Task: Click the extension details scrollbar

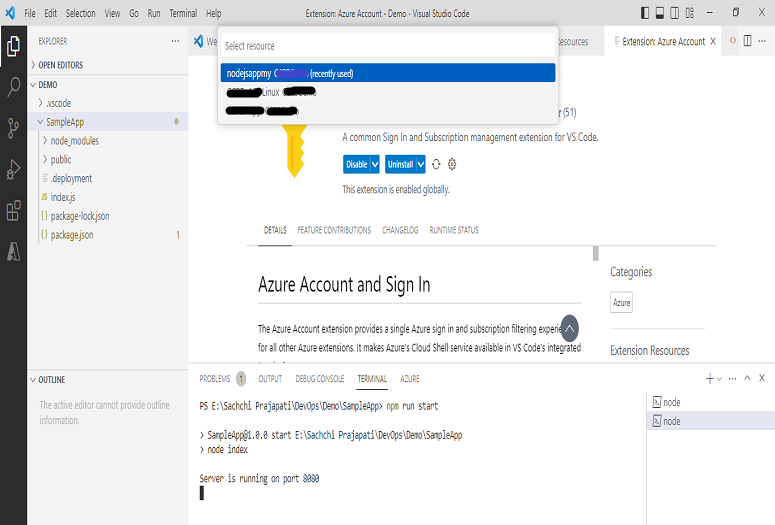Action: pos(596,253)
